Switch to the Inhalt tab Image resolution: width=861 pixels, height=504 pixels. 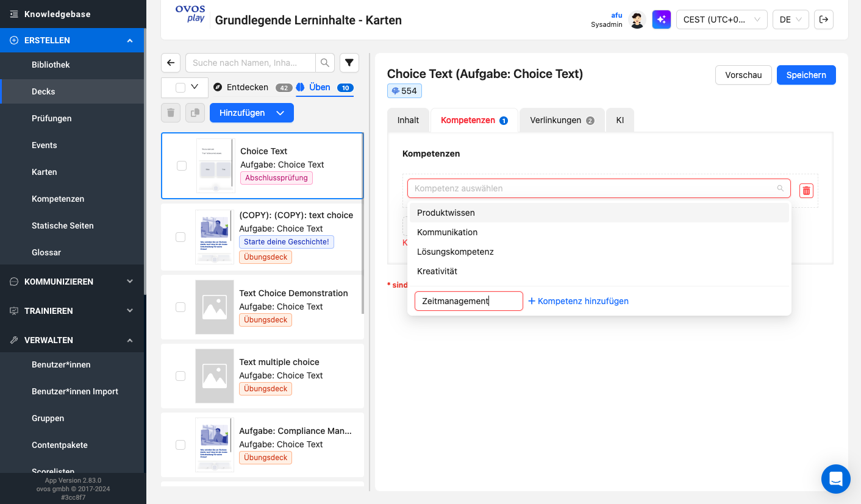[408, 120]
